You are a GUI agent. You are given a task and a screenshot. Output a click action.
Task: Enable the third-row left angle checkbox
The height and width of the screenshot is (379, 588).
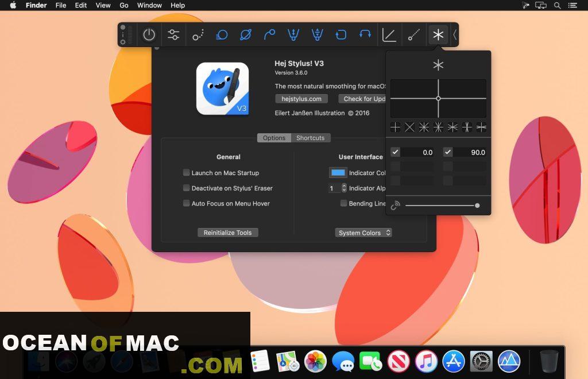[x=395, y=181]
